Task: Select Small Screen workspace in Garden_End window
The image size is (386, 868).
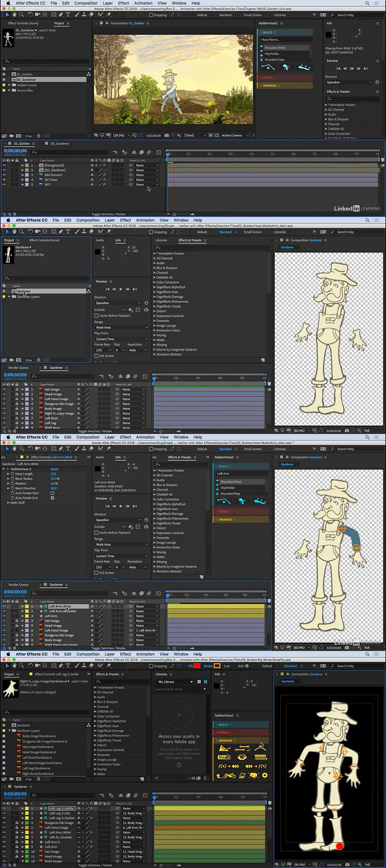Action: 253,15
